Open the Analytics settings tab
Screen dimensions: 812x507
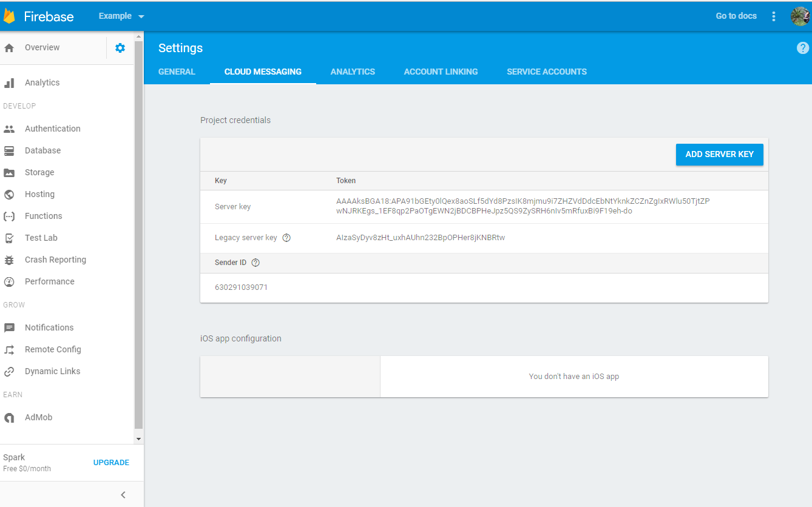tap(353, 72)
